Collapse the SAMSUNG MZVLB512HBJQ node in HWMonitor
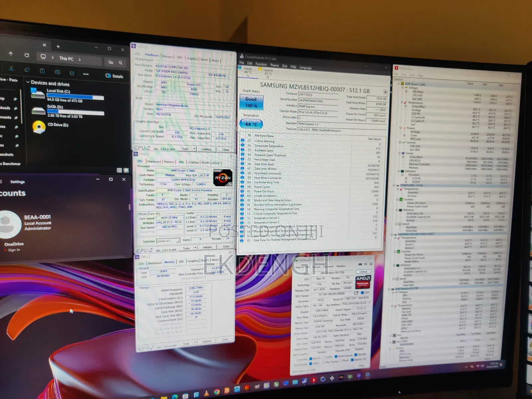The image size is (532, 399). coord(392,234)
